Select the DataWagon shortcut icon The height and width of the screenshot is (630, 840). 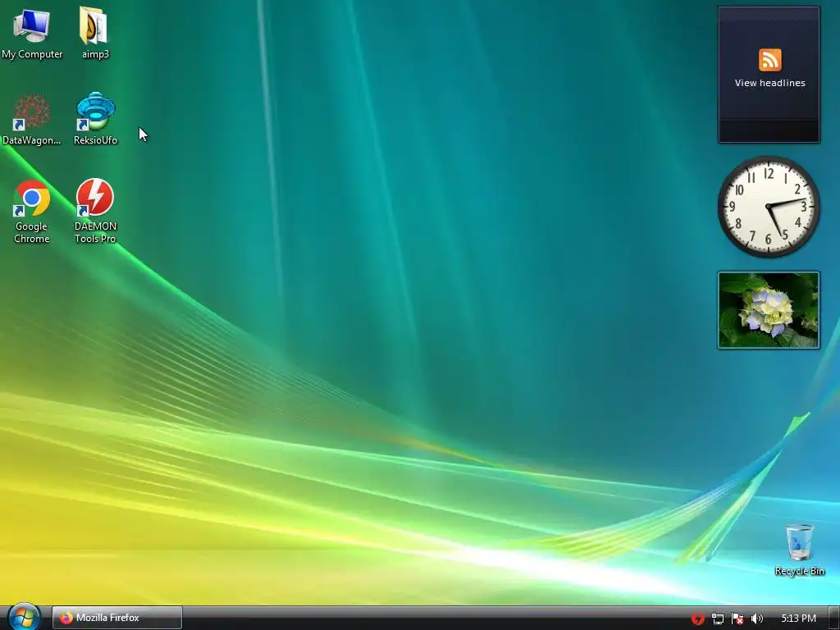tap(32, 119)
